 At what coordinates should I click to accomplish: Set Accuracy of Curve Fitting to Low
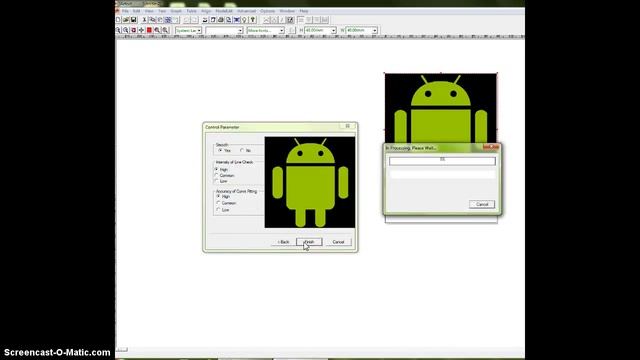(219, 210)
